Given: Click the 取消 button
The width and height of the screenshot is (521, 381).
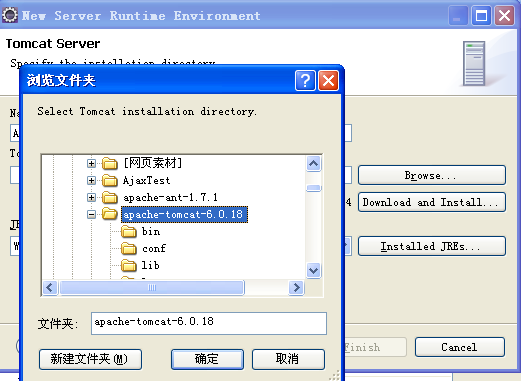Looking at the screenshot, I should (x=288, y=359).
